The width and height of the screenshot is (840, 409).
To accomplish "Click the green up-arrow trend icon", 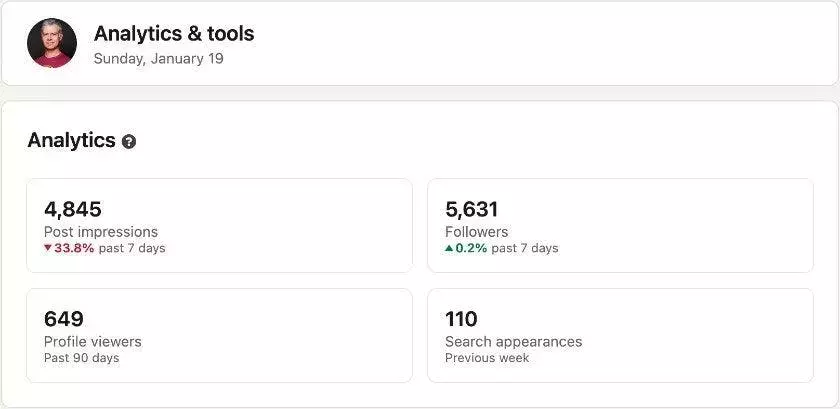I will pos(449,248).
